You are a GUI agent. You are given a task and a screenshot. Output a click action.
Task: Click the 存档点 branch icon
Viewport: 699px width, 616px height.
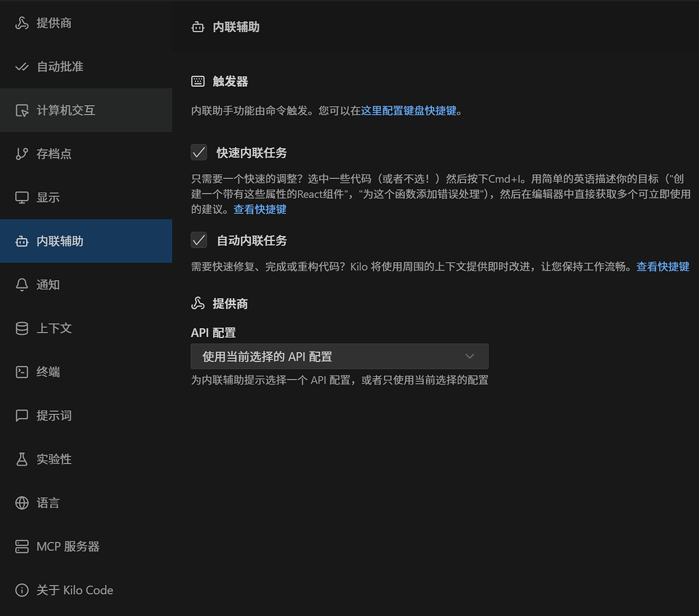(21, 154)
